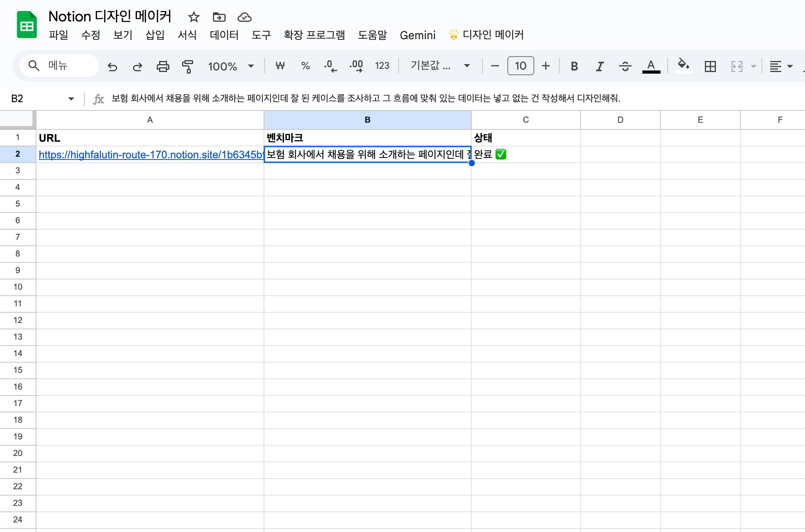Screen dimensions: 805x532
Task: Format as Korean won currency
Action: click(x=280, y=66)
